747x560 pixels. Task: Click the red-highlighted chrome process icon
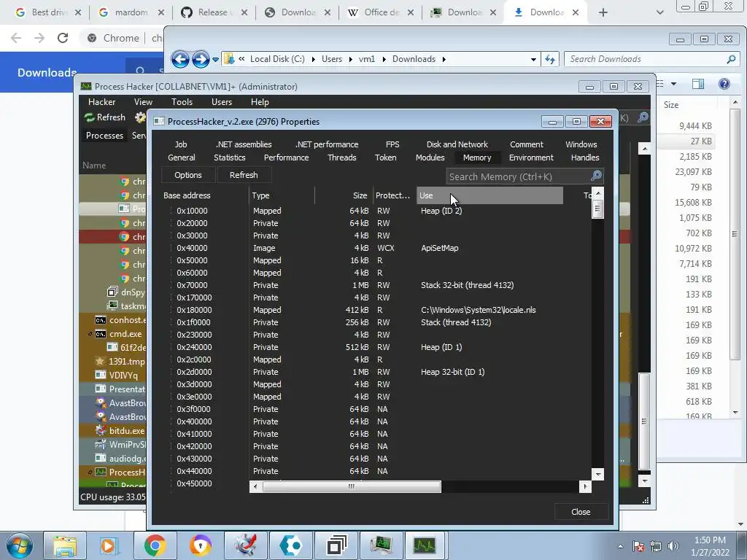click(124, 237)
